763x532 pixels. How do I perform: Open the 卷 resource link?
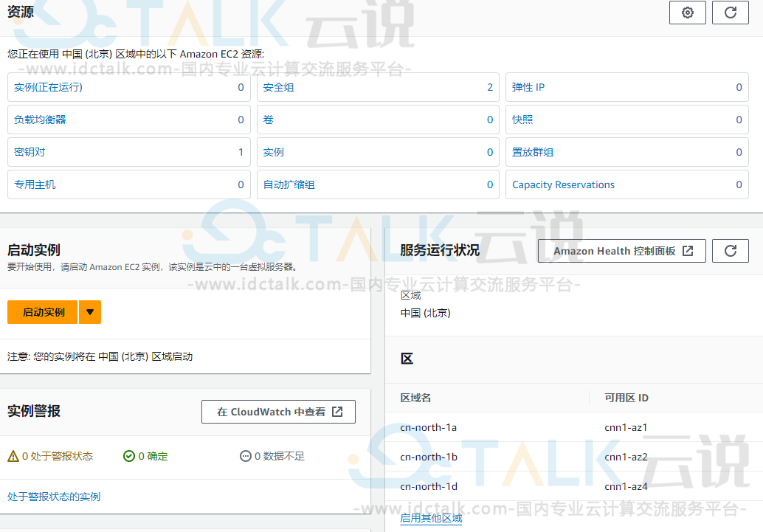pyautogui.click(x=268, y=120)
